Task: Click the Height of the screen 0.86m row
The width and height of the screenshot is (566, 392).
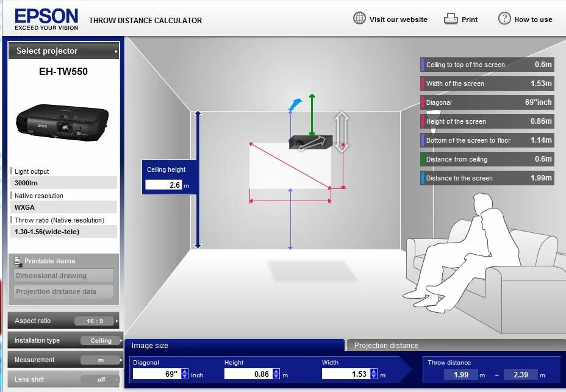Action: click(x=487, y=121)
